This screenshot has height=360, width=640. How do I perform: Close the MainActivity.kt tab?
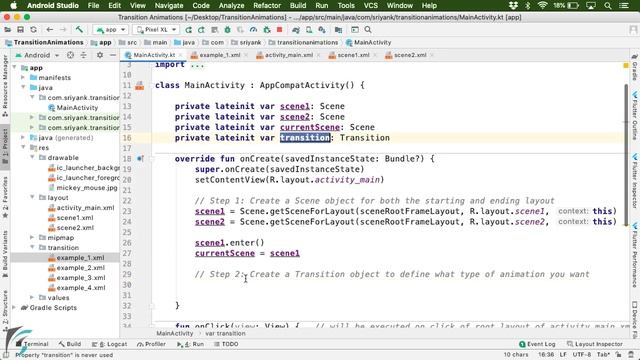180,55
